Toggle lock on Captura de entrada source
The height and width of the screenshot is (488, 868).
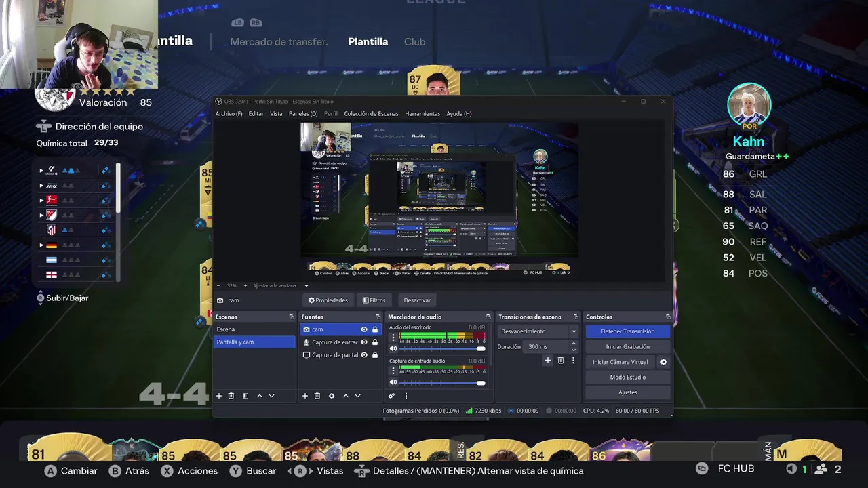tap(375, 342)
